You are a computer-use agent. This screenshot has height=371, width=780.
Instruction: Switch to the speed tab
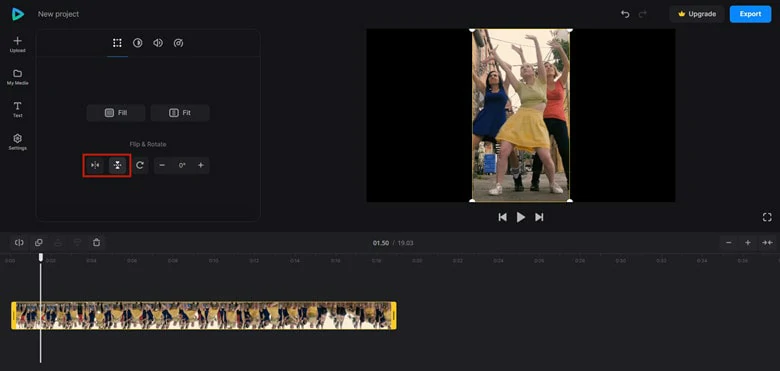[x=179, y=43]
